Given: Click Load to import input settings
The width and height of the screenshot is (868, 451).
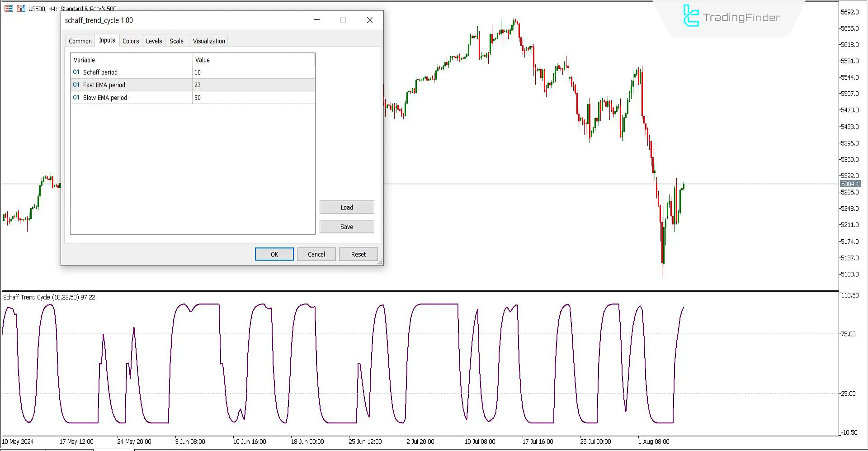Looking at the screenshot, I should pyautogui.click(x=347, y=208).
